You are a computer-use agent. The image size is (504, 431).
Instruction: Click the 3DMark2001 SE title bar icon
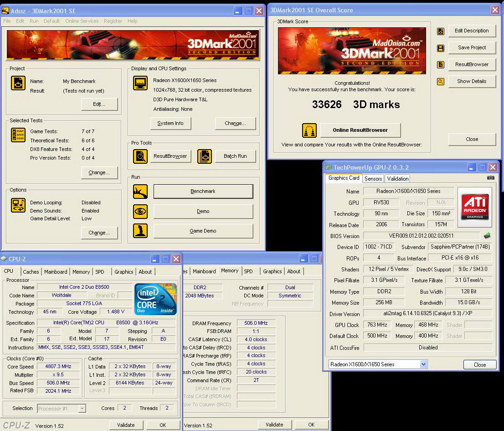[5, 10]
